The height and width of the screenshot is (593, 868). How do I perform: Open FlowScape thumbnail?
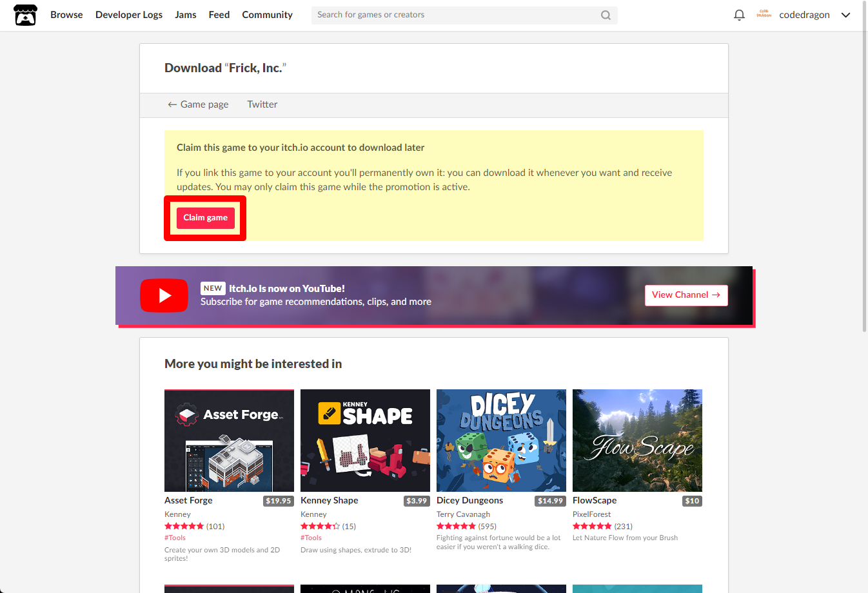tap(637, 441)
